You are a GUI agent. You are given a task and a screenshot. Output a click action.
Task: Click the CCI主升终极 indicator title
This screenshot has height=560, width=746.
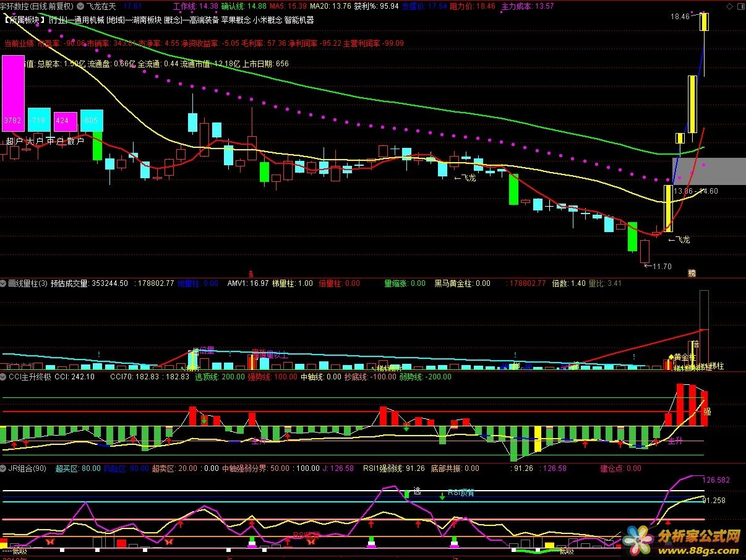click(x=30, y=376)
